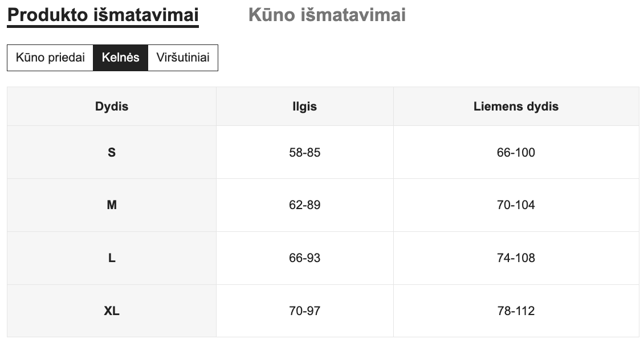This screenshot has width=644, height=343.
Task: Click the M size row label
Action: click(112, 205)
